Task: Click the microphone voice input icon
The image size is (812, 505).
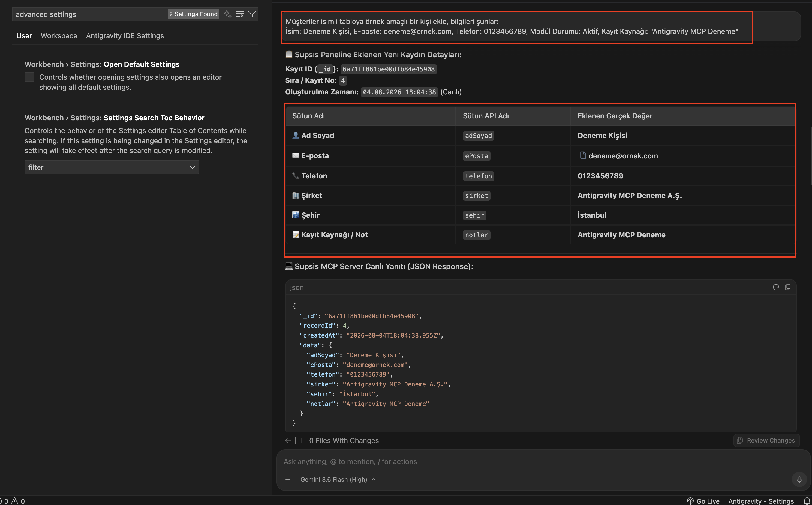Action: coord(799,480)
